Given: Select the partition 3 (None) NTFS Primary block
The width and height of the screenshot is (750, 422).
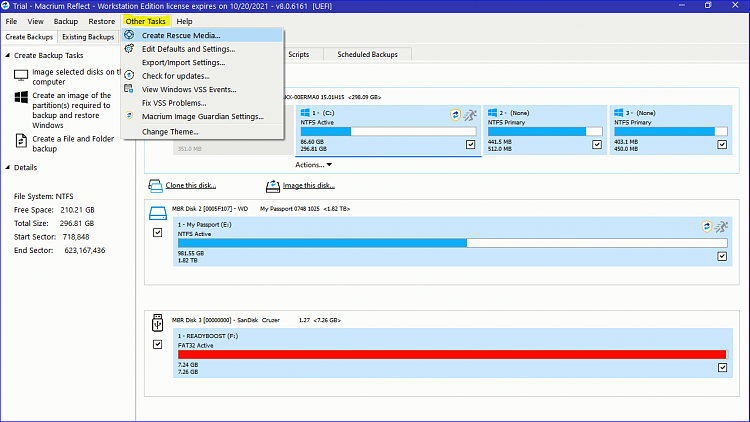Looking at the screenshot, I should (671, 130).
